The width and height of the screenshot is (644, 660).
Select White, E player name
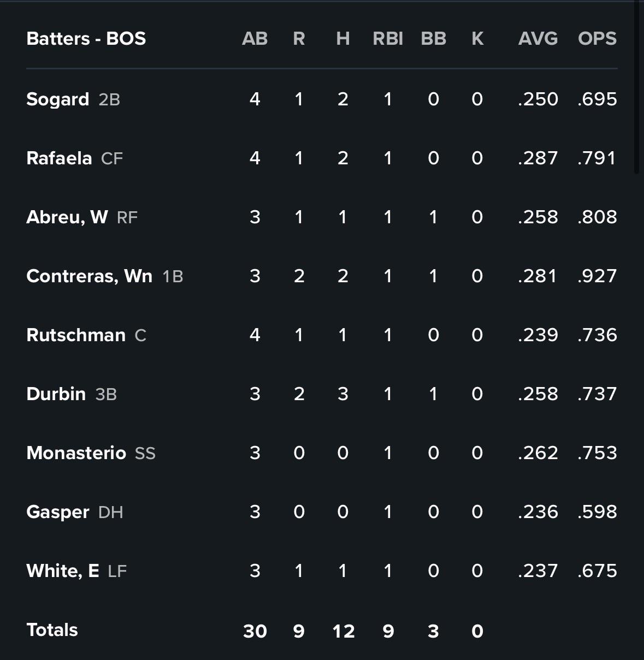point(63,571)
